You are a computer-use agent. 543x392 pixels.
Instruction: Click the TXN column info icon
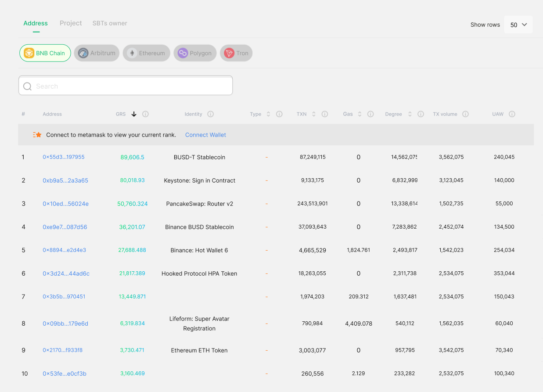[325, 114]
